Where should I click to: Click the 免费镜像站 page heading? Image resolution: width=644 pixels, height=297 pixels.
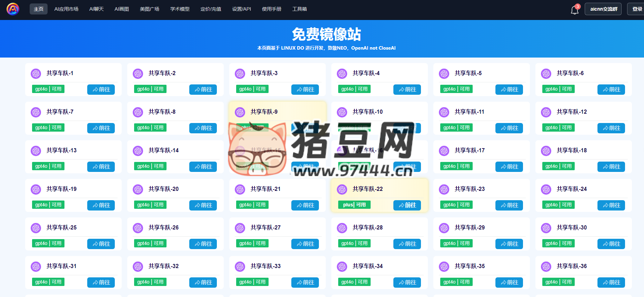(326, 34)
